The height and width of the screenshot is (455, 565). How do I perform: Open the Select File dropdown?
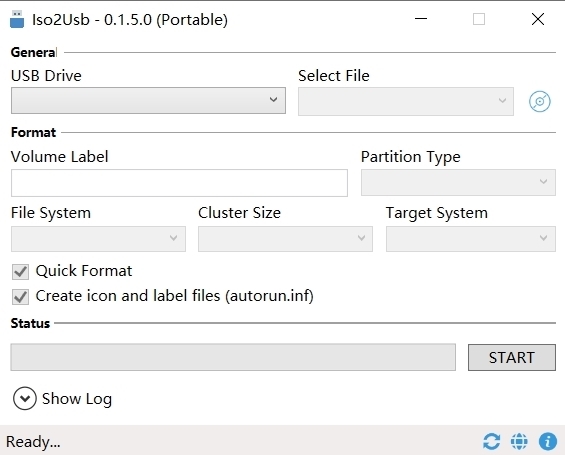pos(406,101)
